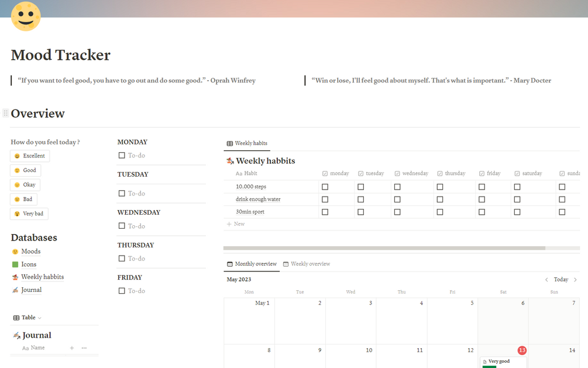Click the Weekly habbits sidebar icon
This screenshot has height=368, width=588.
click(x=15, y=277)
